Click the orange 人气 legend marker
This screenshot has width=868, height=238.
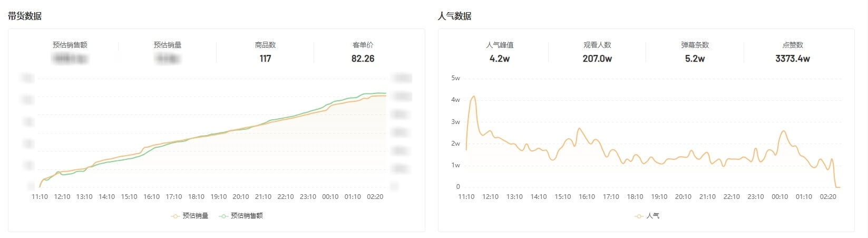coord(639,216)
